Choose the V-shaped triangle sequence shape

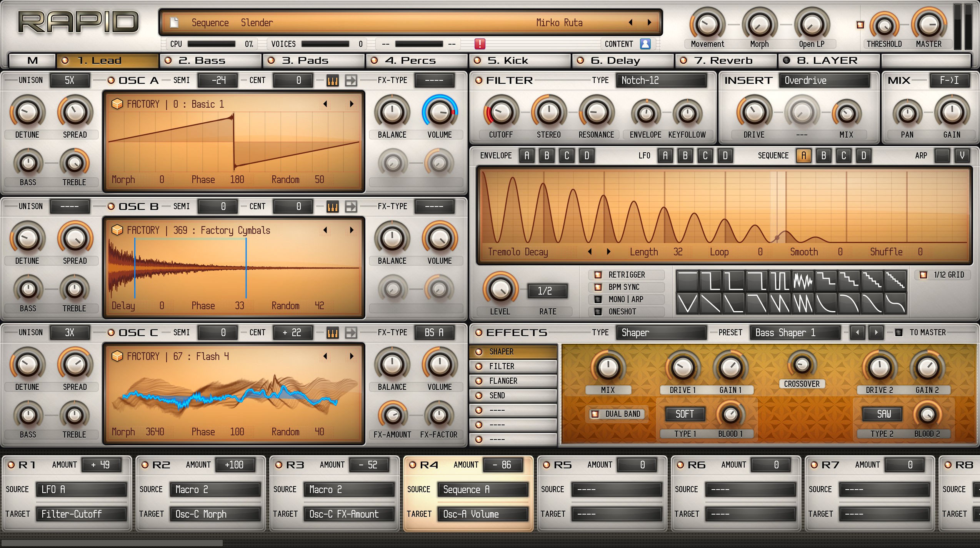pyautogui.click(x=687, y=303)
